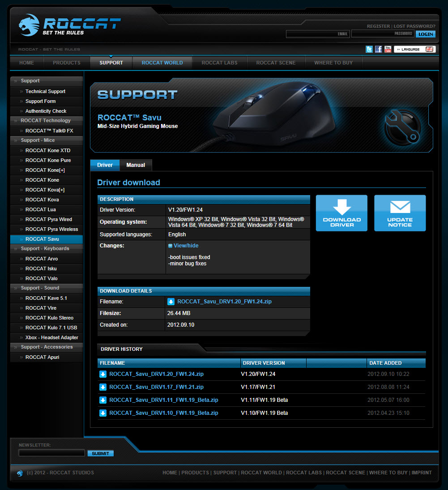448x490 pixels.
Task: Select ROCCAT Lua in sidebar
Action: (47, 210)
